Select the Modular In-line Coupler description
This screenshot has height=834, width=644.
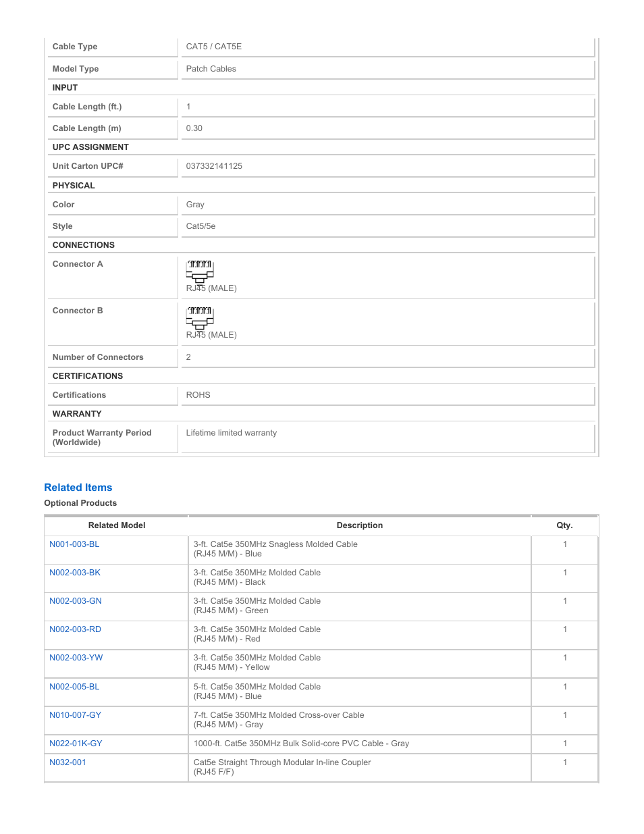[282, 767]
